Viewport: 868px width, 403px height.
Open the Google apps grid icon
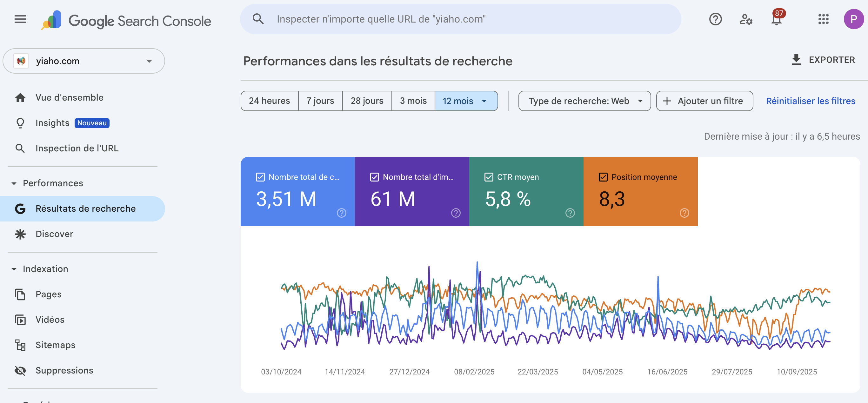point(823,19)
